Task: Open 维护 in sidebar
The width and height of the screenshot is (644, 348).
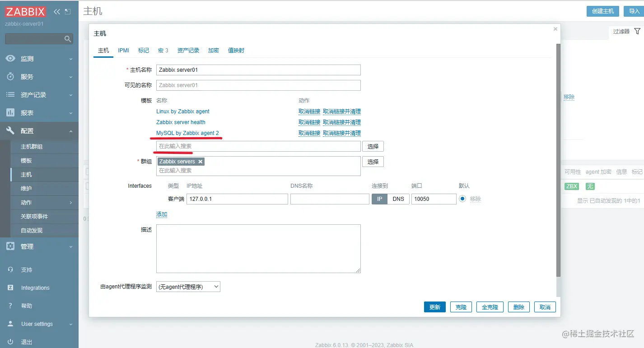Action: 26,189
